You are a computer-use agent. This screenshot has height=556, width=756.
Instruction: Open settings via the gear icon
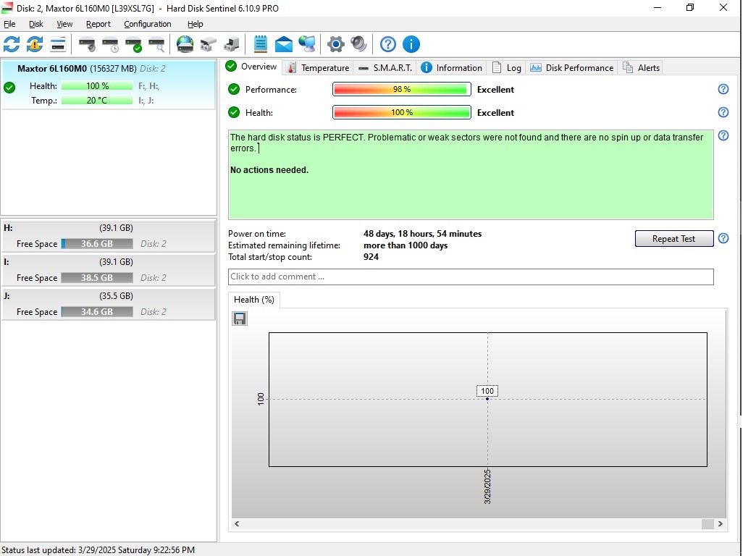335,44
